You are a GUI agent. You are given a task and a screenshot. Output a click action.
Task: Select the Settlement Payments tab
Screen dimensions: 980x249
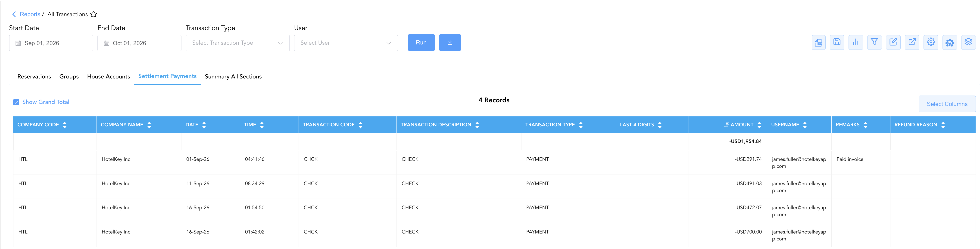tap(167, 76)
